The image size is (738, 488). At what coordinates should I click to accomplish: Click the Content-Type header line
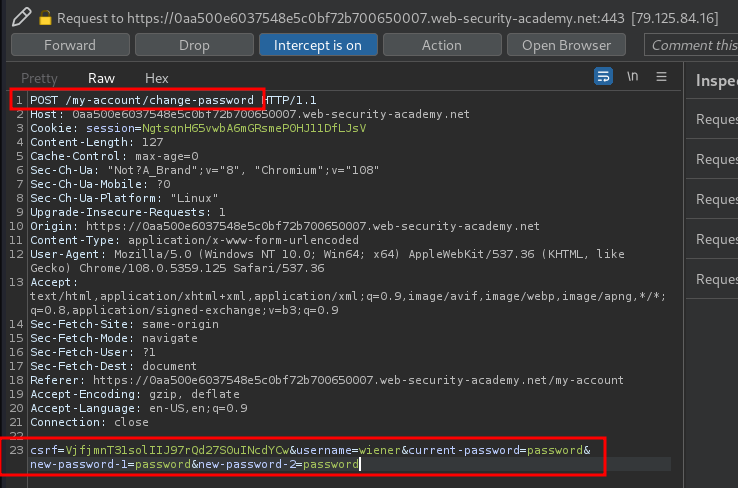pyautogui.click(x=194, y=240)
